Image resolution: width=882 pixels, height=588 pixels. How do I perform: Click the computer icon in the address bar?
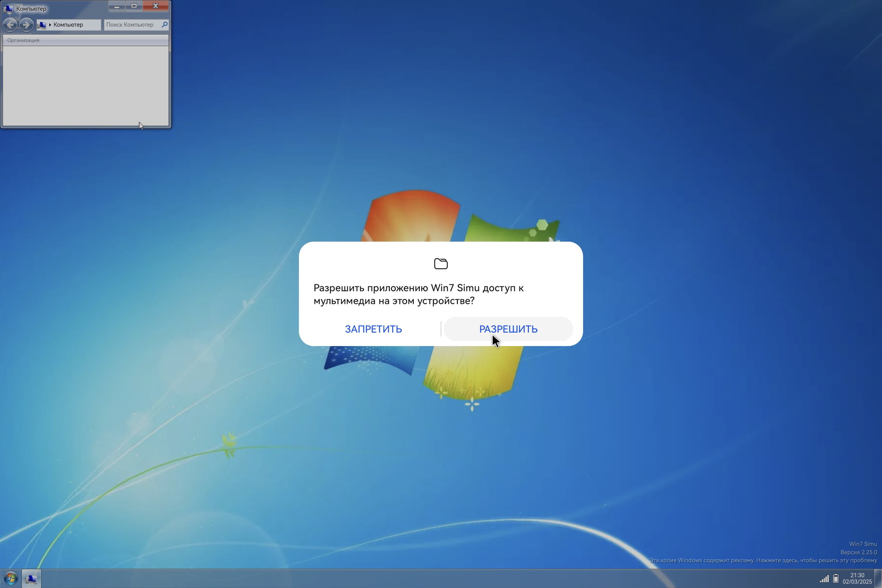pos(42,25)
